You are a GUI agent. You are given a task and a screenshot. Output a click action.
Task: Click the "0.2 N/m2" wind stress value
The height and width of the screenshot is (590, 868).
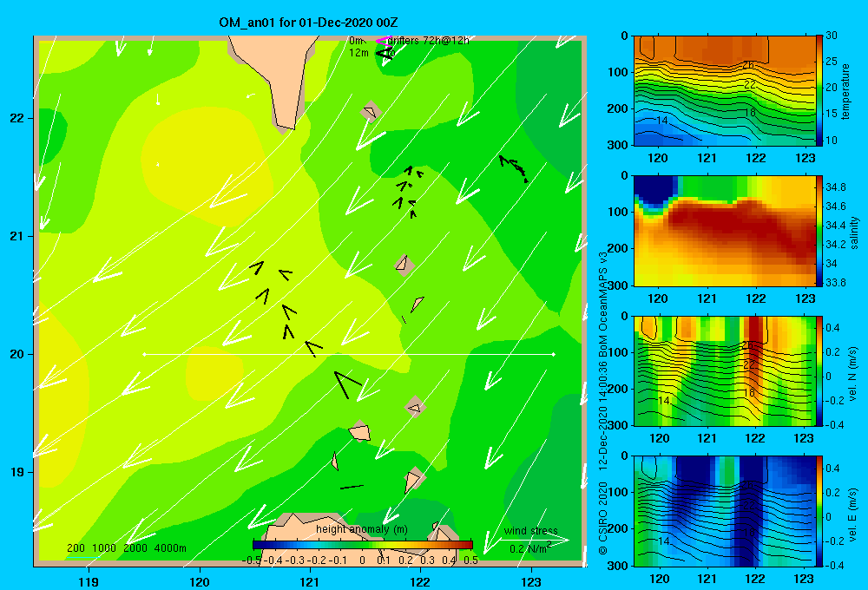coord(530,548)
